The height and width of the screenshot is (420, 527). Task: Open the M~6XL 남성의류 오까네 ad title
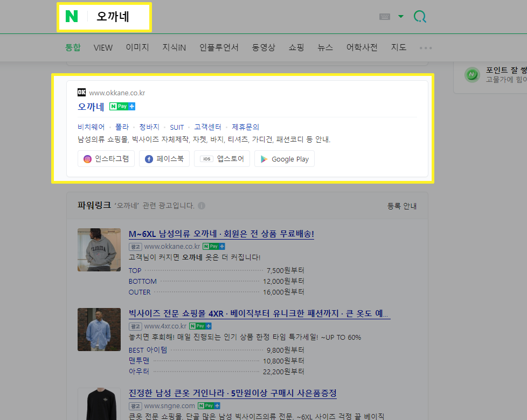coord(221,234)
